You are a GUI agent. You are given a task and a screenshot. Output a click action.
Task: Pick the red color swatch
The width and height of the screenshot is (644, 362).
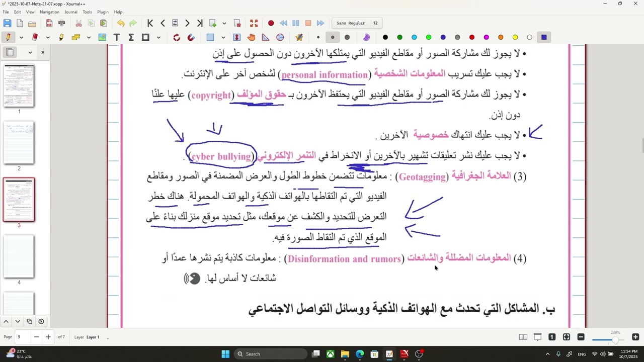click(x=472, y=37)
